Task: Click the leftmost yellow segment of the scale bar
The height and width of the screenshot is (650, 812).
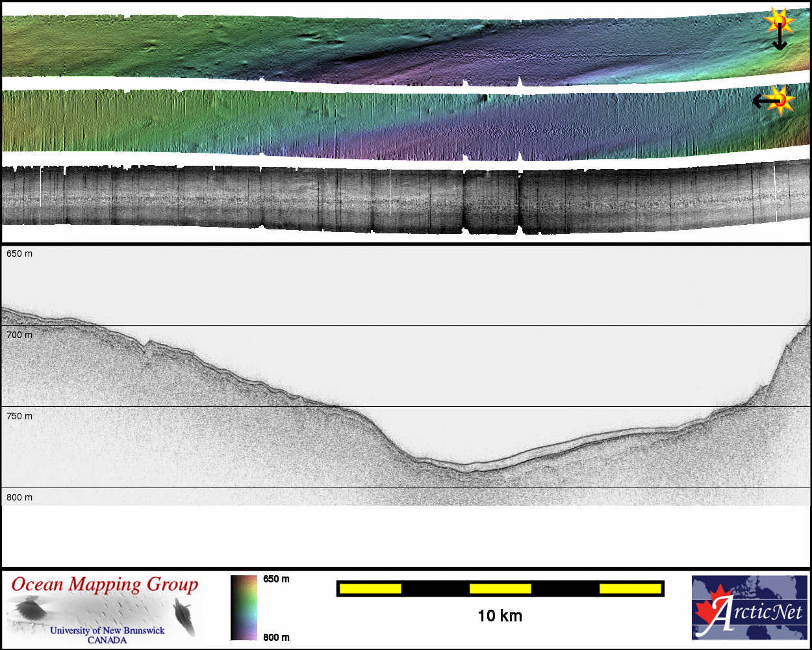Action: (x=370, y=588)
